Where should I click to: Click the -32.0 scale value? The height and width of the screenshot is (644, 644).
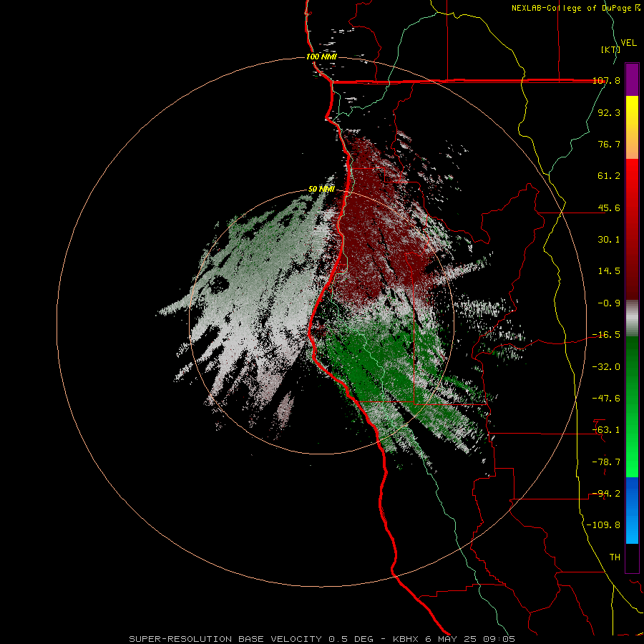pos(607,367)
